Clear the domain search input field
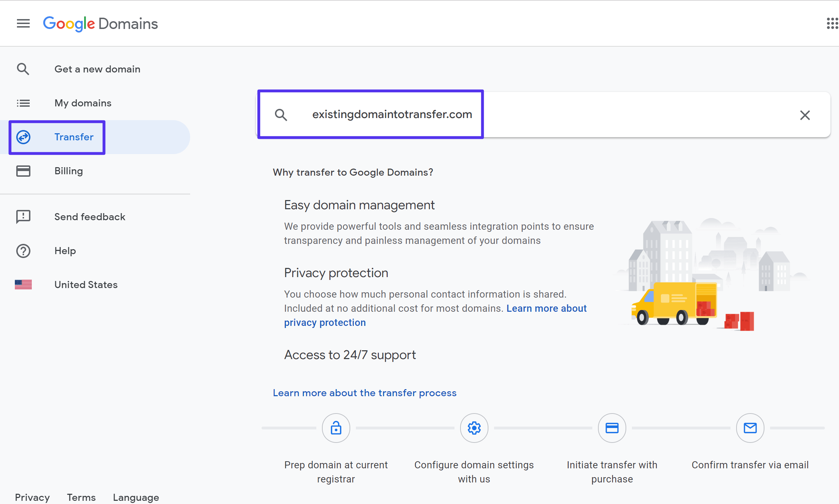Viewport: 839px width, 504px height. pyautogui.click(x=805, y=115)
